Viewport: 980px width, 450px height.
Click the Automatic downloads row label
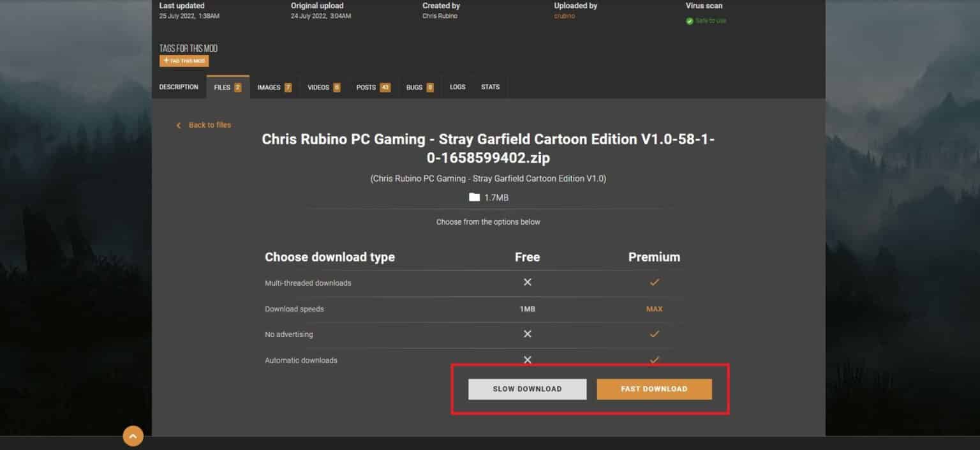pyautogui.click(x=301, y=361)
